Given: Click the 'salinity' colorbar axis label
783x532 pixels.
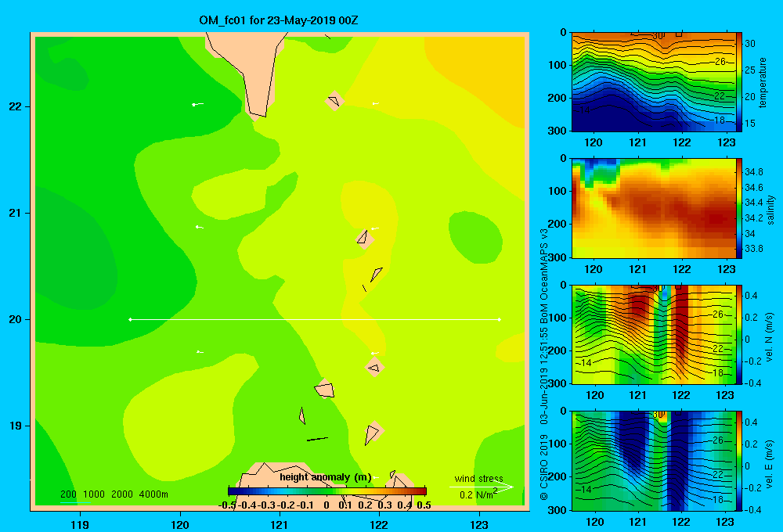Looking at the screenshot, I should click(x=771, y=210).
